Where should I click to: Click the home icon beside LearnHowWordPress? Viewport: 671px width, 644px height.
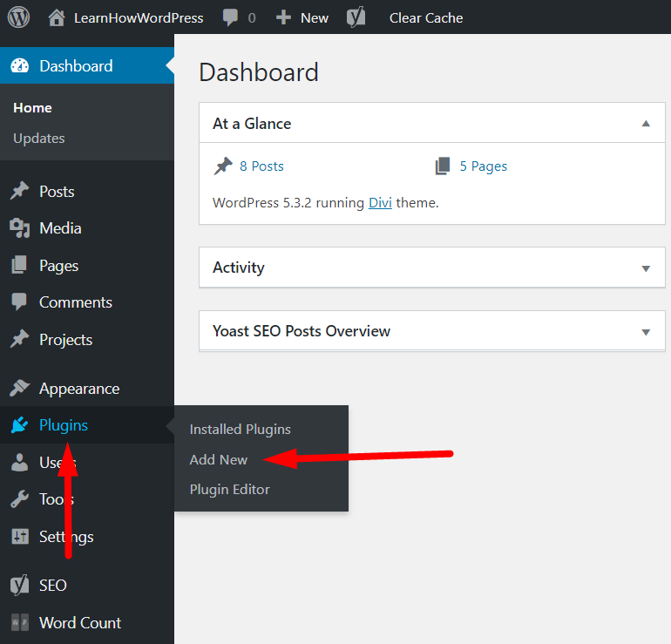click(57, 17)
